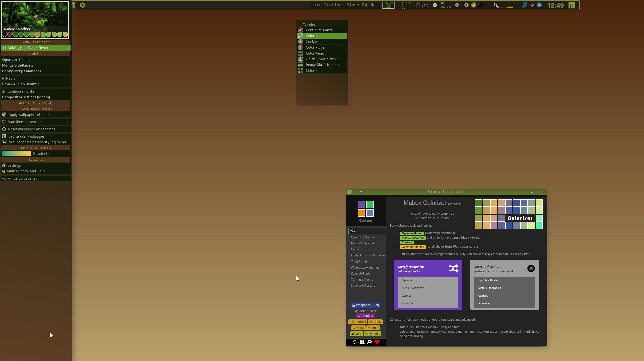This screenshot has height=361, width=644.
Task: Toggle the Auto theming settings checkbox
Action: click(4, 122)
